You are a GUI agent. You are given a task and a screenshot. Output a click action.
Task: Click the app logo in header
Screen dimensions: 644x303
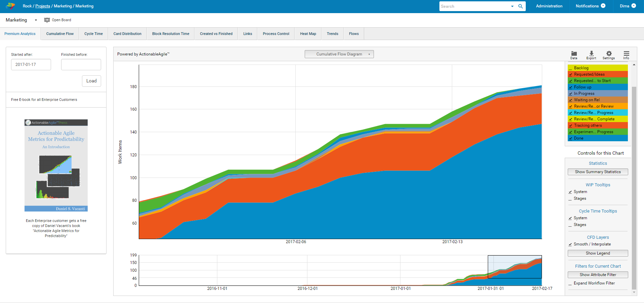point(11,6)
